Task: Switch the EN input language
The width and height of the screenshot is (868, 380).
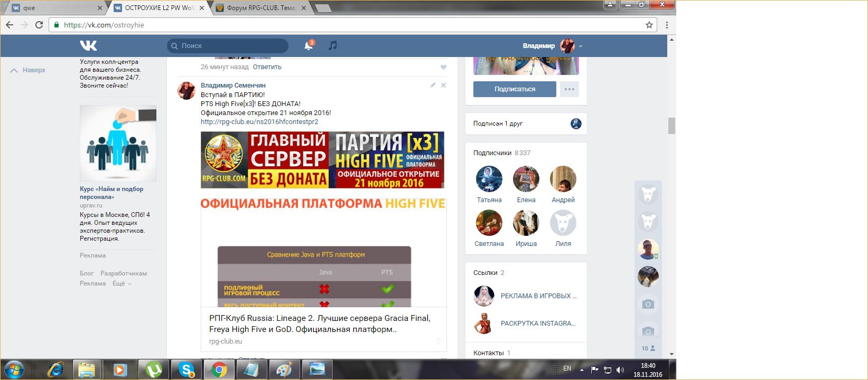Action: point(567,368)
